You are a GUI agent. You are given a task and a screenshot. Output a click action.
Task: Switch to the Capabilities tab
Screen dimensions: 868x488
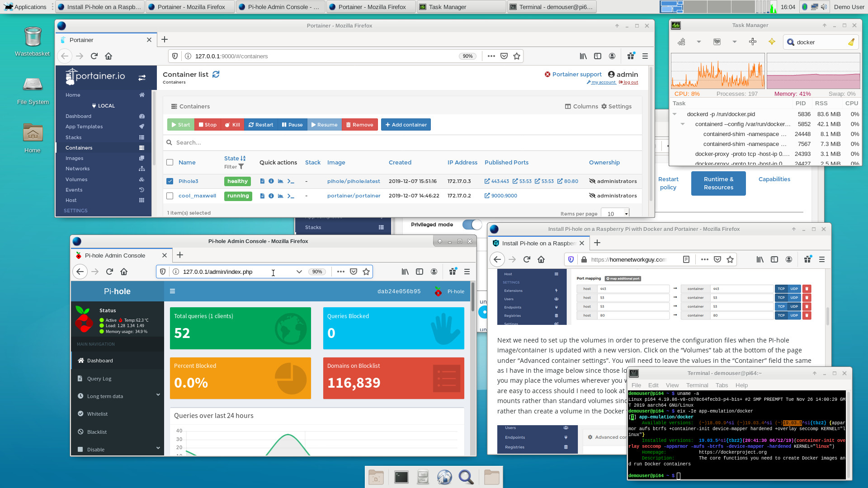pyautogui.click(x=774, y=179)
